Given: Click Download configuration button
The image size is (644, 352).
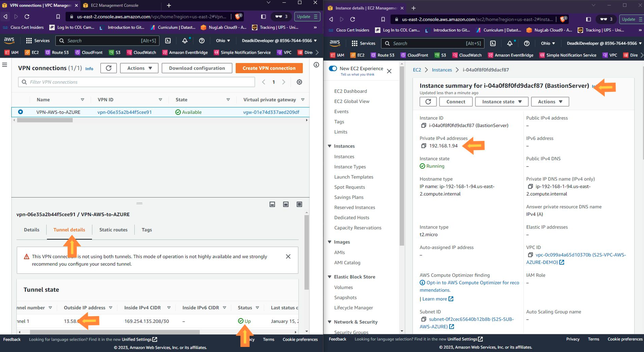Looking at the screenshot, I should click(197, 68).
